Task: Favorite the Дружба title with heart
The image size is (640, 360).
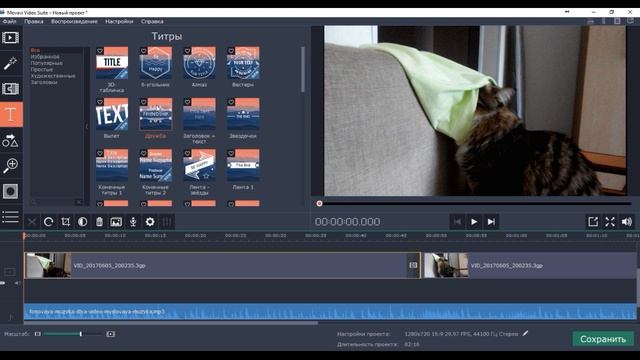Action: click(x=144, y=102)
